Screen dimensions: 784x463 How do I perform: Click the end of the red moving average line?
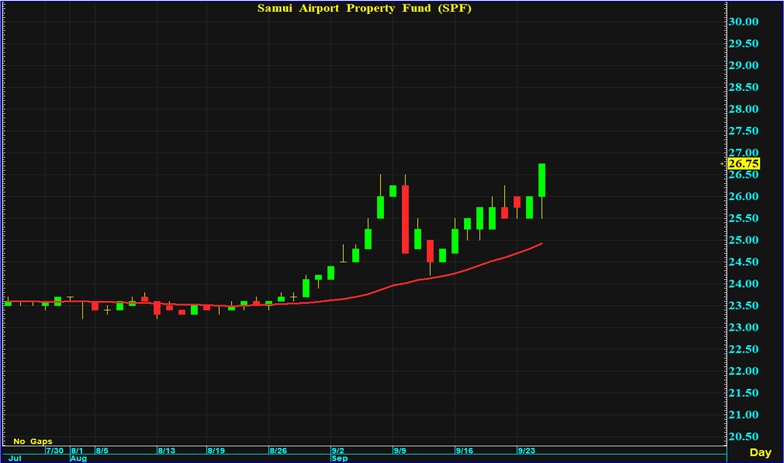click(x=542, y=244)
